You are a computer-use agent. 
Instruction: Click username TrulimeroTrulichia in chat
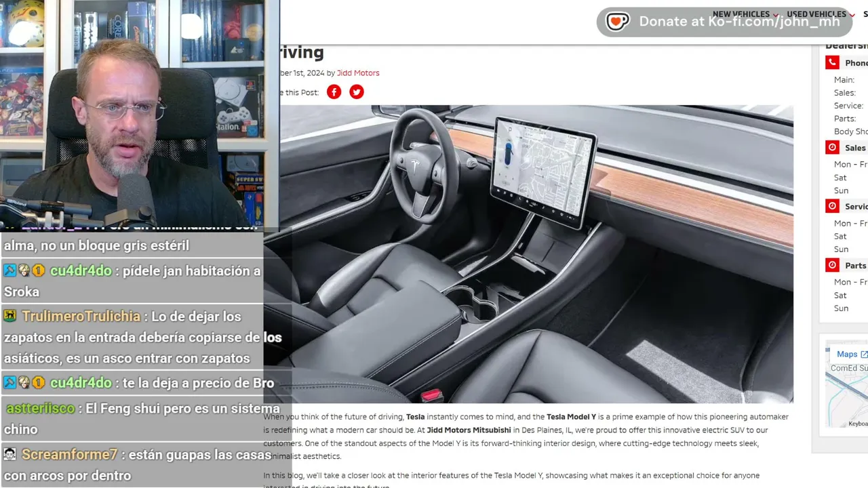(x=81, y=317)
